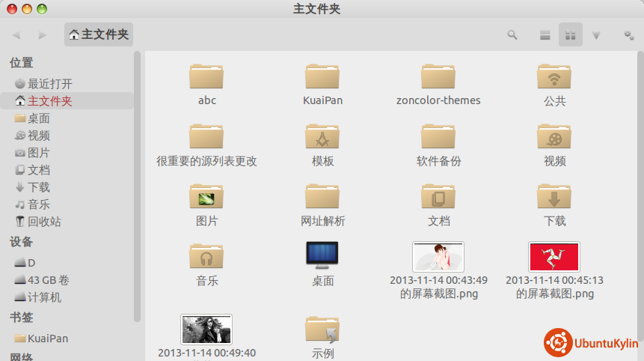
Task: Click the 主文件夹 path bar button
Action: coord(99,34)
